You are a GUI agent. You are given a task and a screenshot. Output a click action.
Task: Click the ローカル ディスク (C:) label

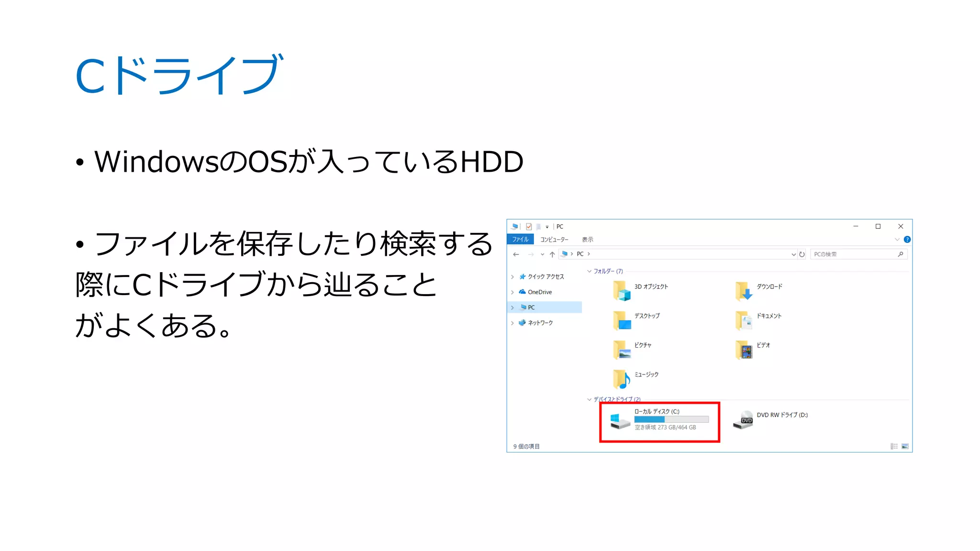click(657, 411)
